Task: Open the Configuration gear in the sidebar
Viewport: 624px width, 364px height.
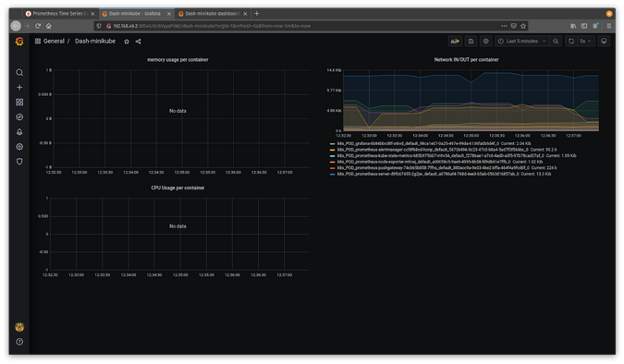Action: (x=19, y=147)
